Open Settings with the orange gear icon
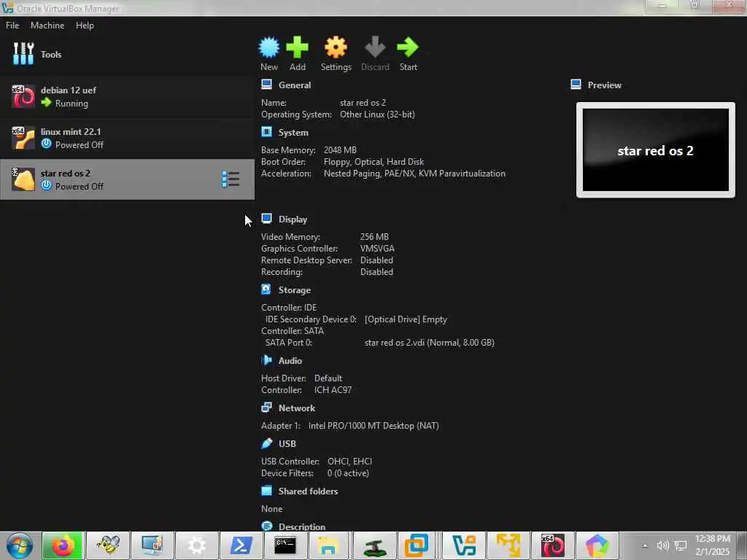 tap(336, 47)
